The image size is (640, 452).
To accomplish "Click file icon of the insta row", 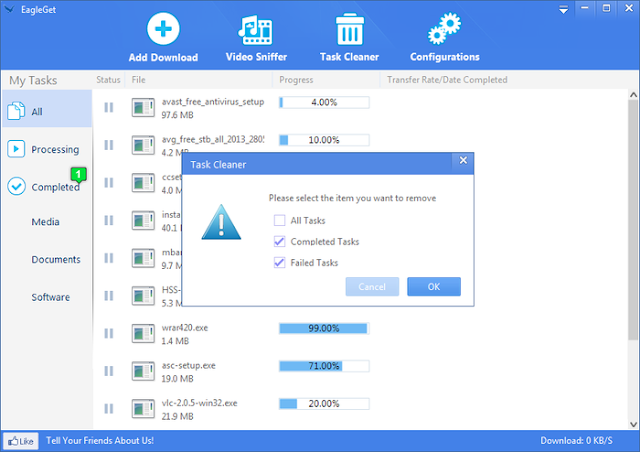I will coord(143,221).
